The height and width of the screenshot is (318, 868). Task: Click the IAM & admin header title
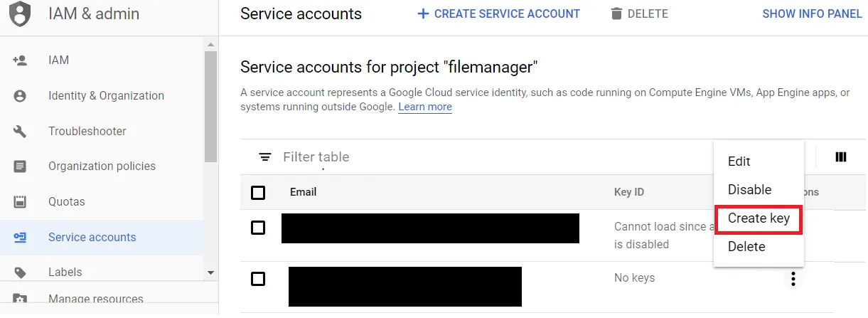pyautogui.click(x=94, y=14)
